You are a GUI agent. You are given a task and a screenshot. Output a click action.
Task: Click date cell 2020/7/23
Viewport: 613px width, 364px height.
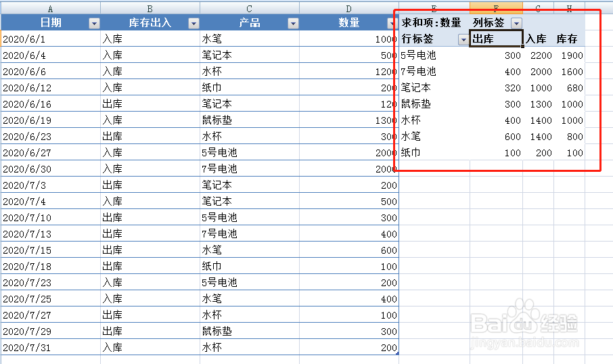(51, 282)
